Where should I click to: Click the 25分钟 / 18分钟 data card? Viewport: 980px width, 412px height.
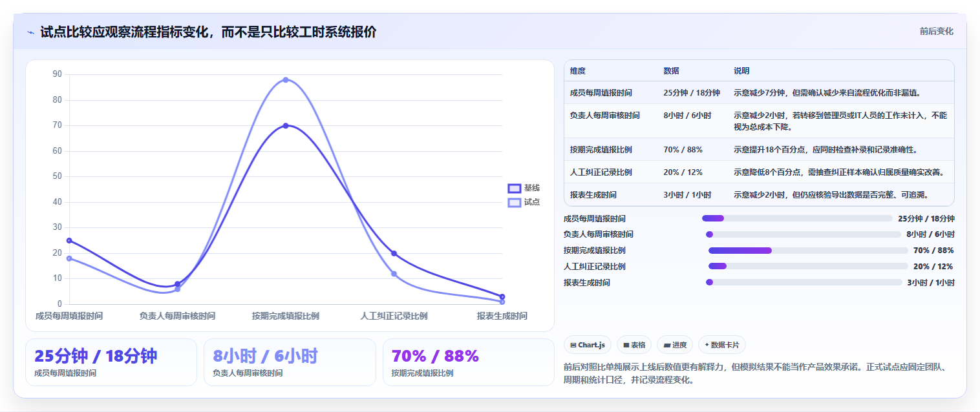click(111, 362)
